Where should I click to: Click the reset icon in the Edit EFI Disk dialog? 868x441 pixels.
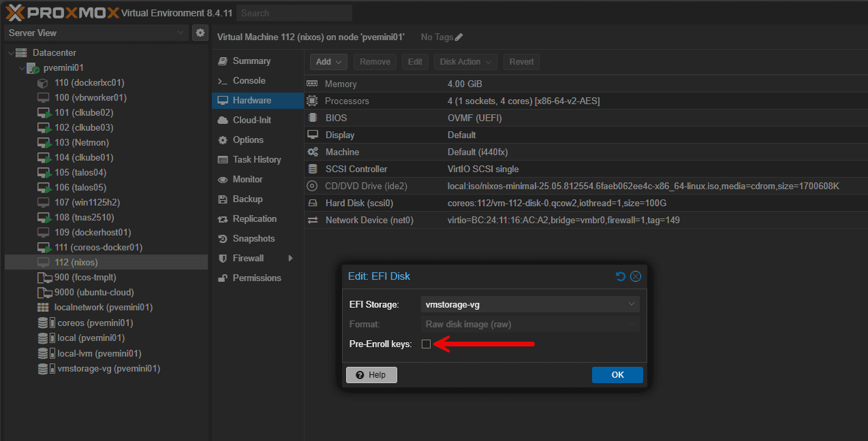click(620, 276)
